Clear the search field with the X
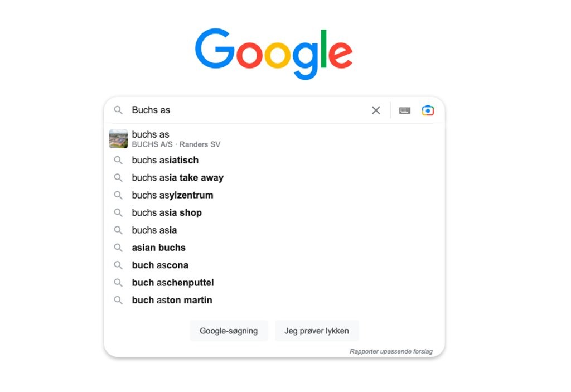 (x=375, y=110)
